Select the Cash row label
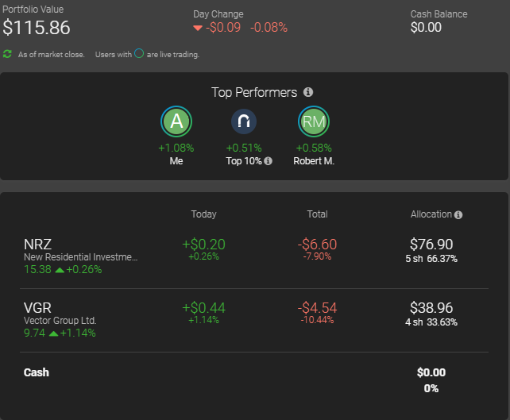 point(37,372)
